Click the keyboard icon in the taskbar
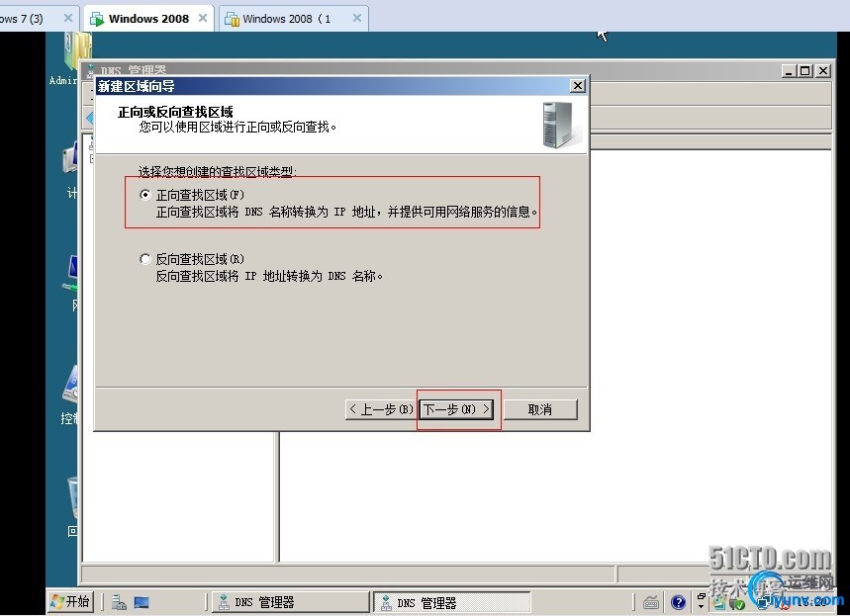The width and height of the screenshot is (850, 616). [651, 602]
